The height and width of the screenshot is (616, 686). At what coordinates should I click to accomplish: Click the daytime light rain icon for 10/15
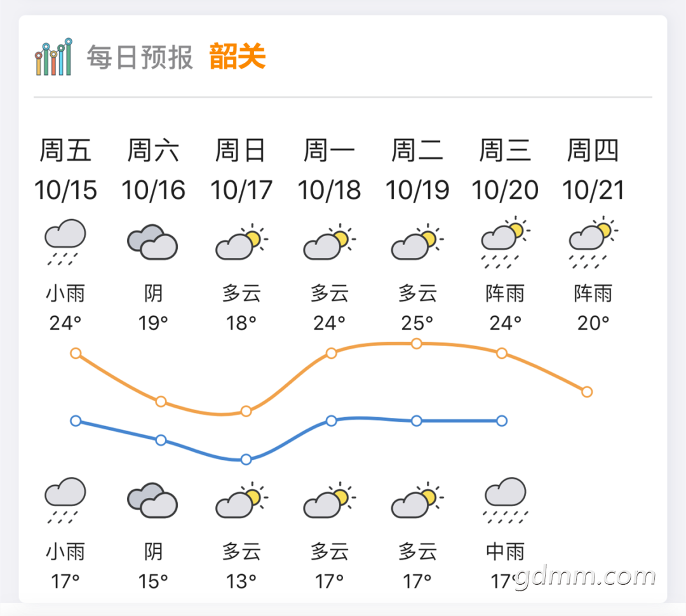click(x=65, y=242)
